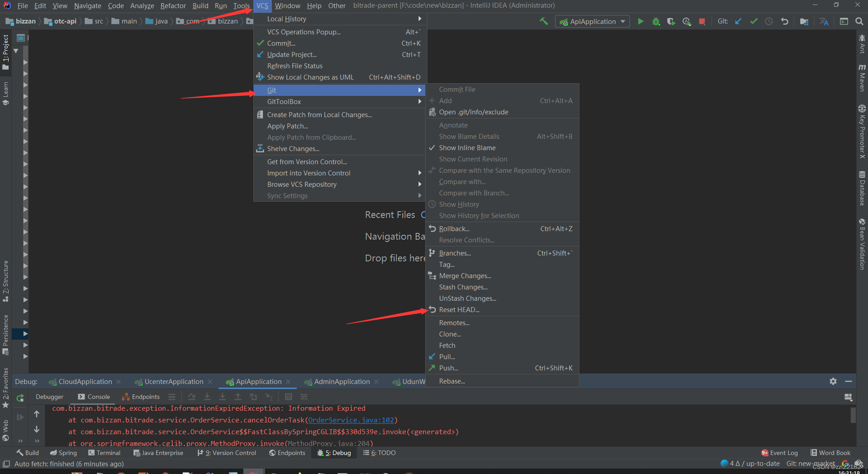The image size is (868, 474).
Task: Click the profiler run icon
Action: (x=687, y=21)
